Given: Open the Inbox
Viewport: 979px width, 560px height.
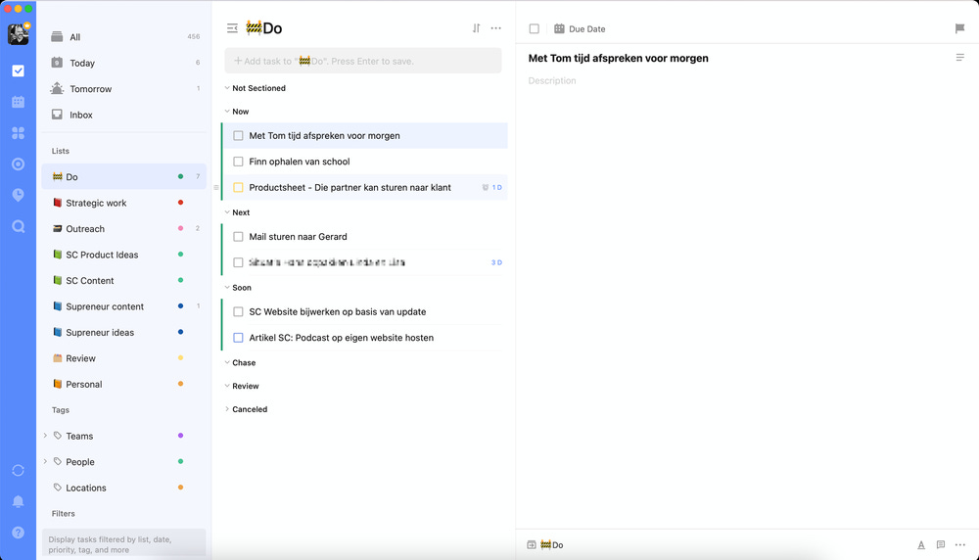Looking at the screenshot, I should pyautogui.click(x=123, y=115).
